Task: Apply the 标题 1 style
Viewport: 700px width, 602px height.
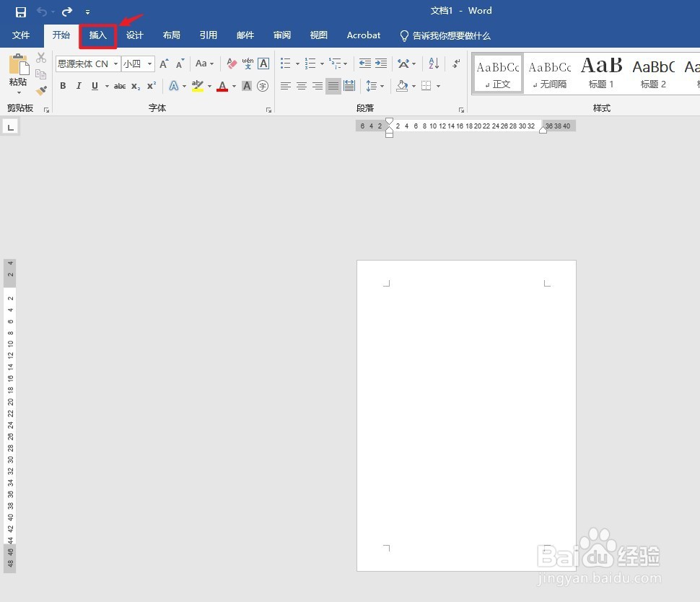Action: [x=601, y=74]
